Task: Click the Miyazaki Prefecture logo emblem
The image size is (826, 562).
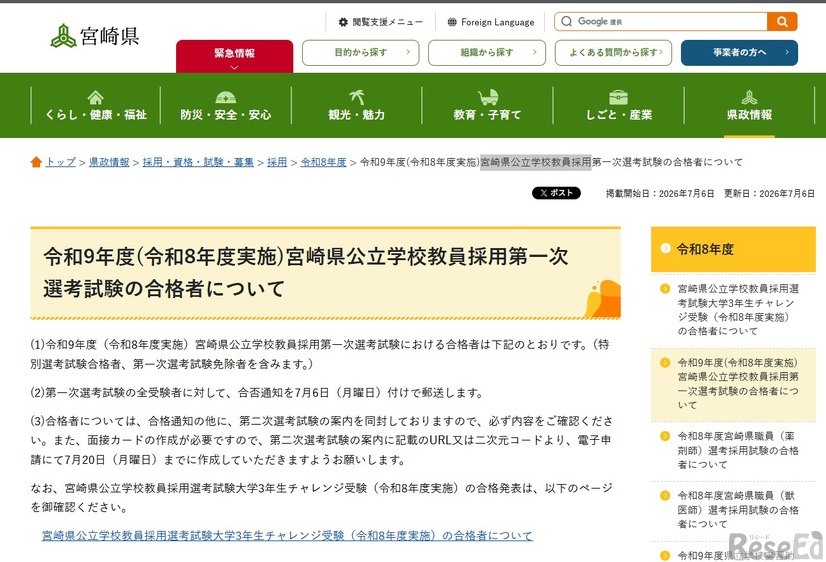Action: pos(63,36)
